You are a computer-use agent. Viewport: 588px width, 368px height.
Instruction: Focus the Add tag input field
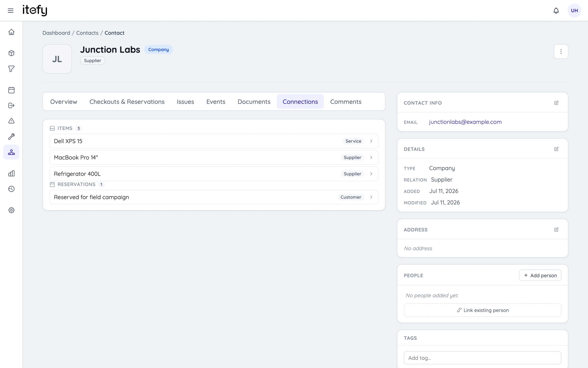483,358
